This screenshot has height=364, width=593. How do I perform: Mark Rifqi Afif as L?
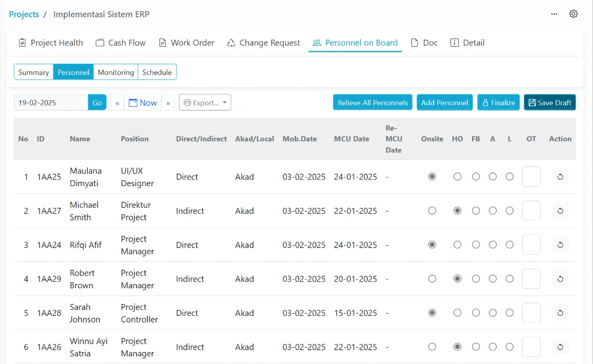point(509,245)
